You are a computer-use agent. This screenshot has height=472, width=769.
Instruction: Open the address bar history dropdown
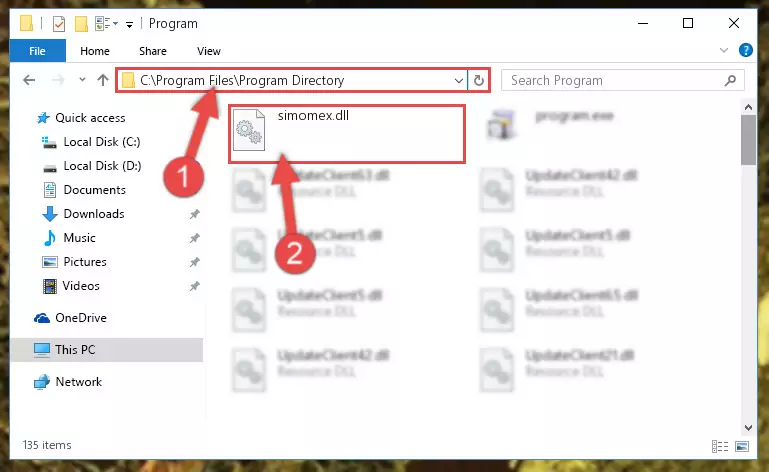click(x=459, y=80)
